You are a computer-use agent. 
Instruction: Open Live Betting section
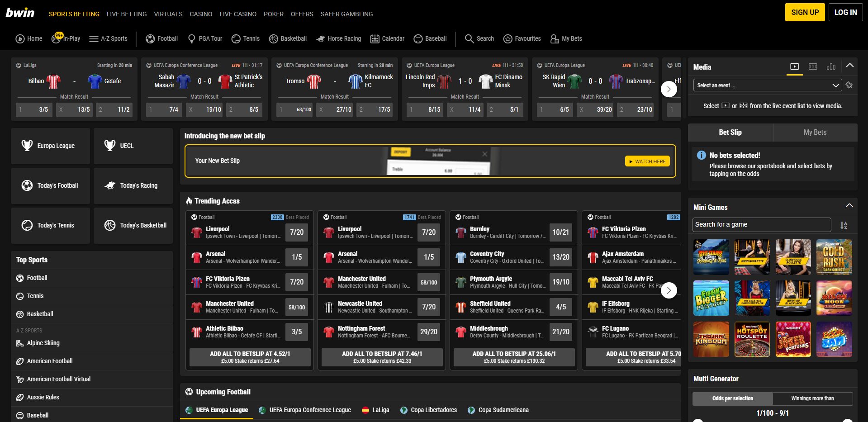(127, 14)
